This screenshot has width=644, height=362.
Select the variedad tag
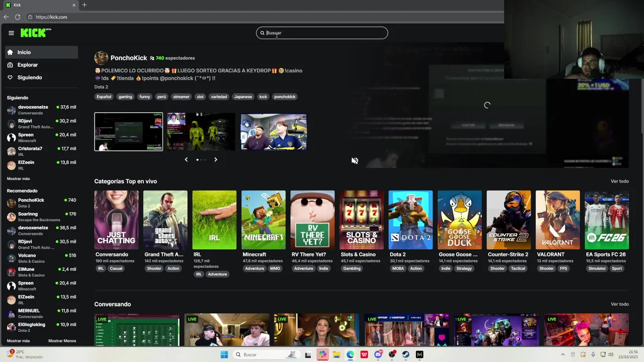[x=219, y=97]
